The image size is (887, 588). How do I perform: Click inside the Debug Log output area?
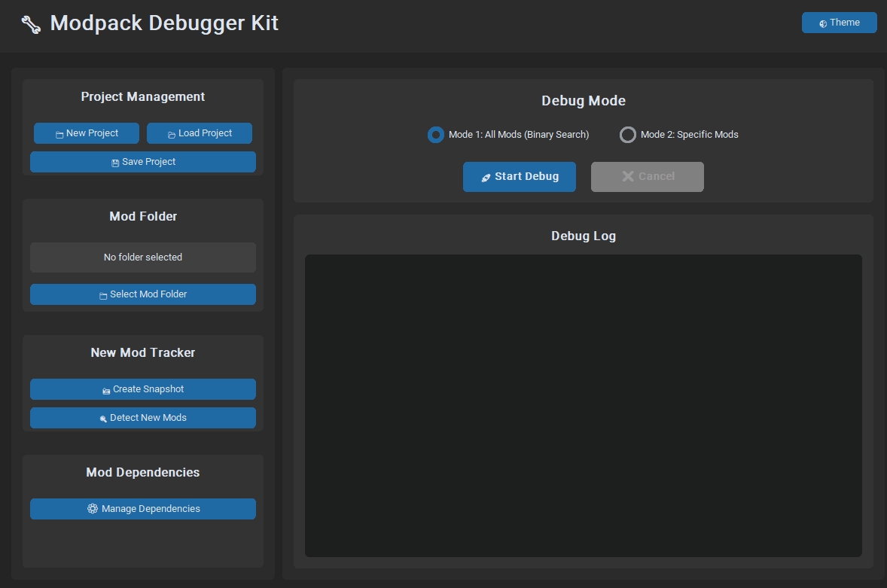pyautogui.click(x=583, y=405)
